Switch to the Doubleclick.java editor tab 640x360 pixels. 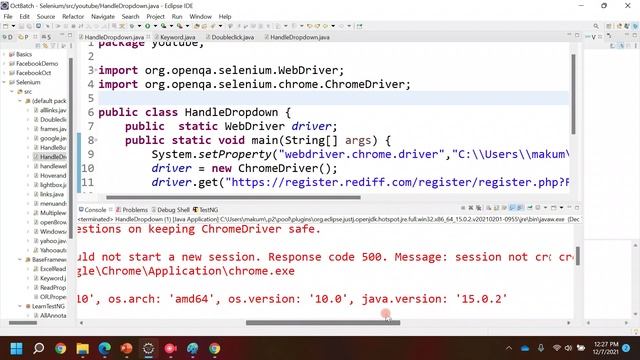coord(233,37)
